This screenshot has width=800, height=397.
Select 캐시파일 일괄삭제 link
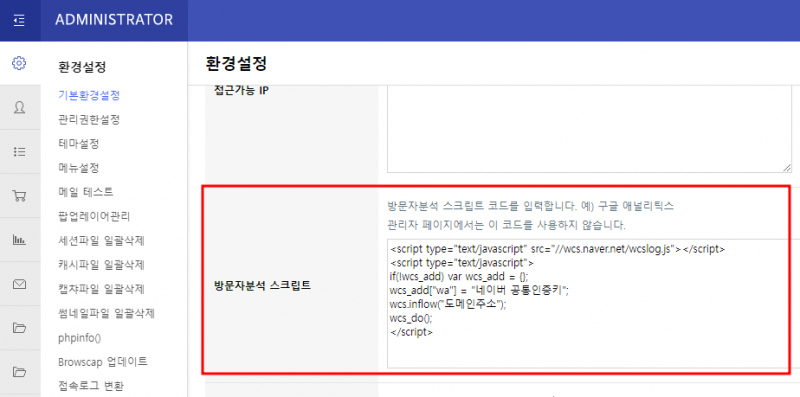(101, 265)
